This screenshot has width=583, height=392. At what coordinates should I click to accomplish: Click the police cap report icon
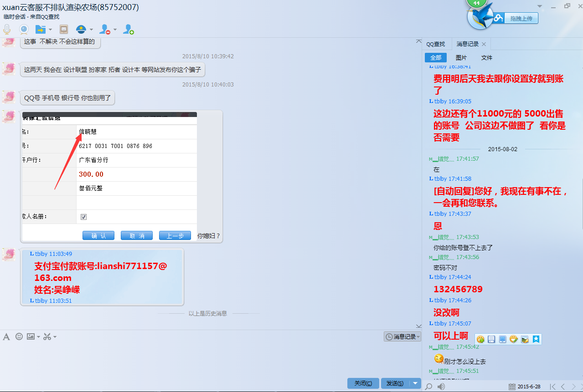click(x=81, y=30)
